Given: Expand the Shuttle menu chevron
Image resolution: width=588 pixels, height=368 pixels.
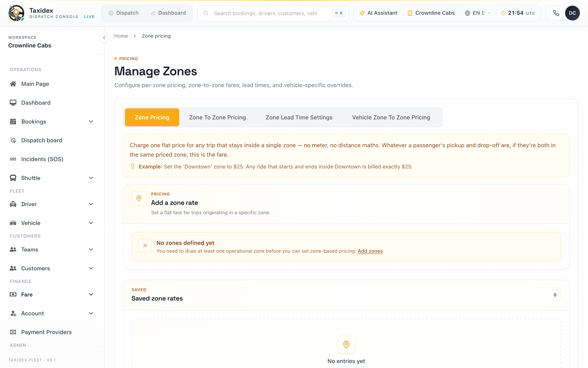Looking at the screenshot, I should [91, 178].
